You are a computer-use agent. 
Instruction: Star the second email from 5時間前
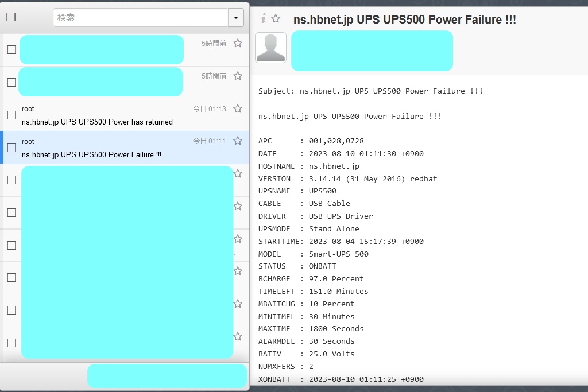(x=238, y=76)
